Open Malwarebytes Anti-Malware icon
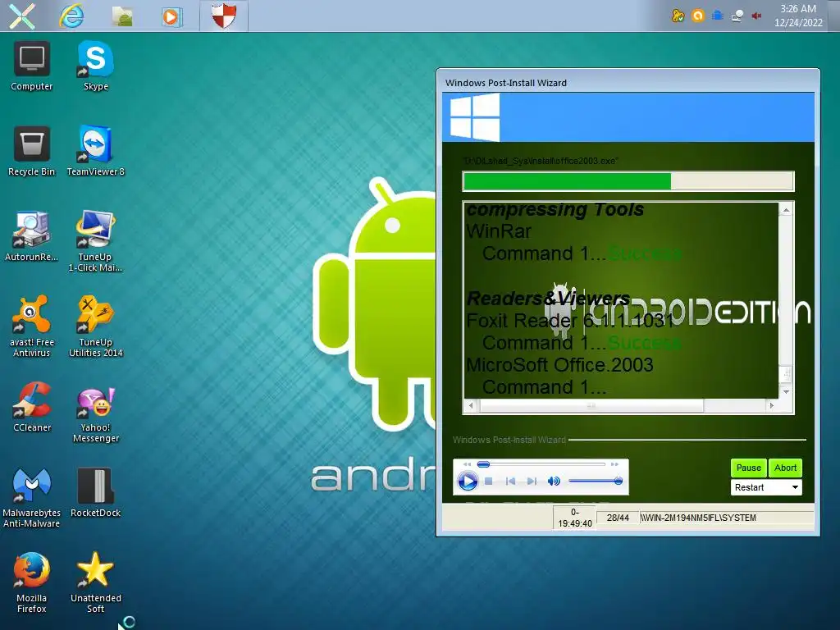 pyautogui.click(x=32, y=497)
